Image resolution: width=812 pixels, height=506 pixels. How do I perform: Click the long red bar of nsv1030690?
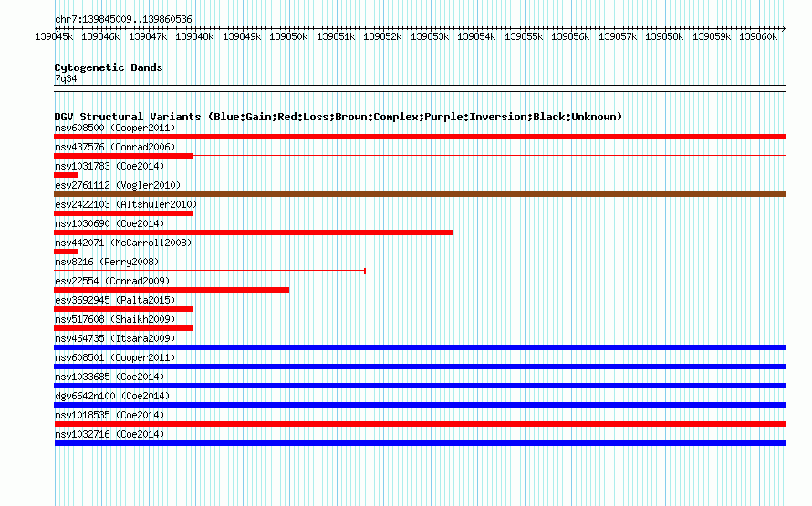[x=254, y=232]
